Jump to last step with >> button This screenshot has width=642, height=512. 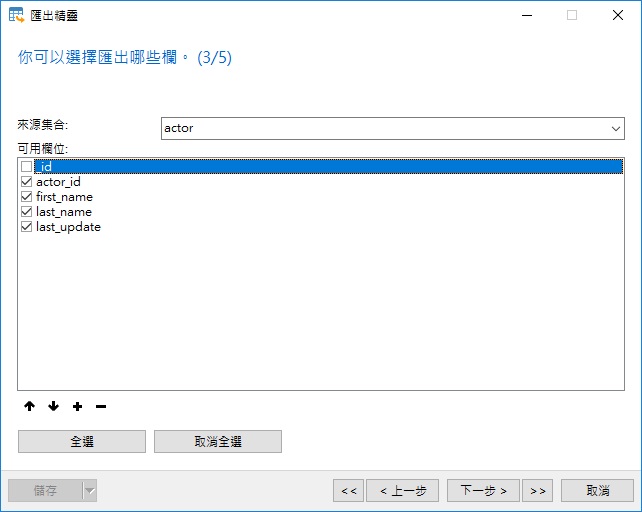click(536, 490)
